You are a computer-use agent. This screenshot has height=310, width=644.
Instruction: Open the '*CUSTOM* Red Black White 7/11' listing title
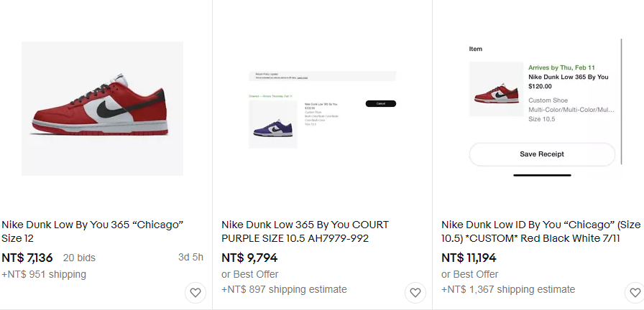(x=541, y=231)
